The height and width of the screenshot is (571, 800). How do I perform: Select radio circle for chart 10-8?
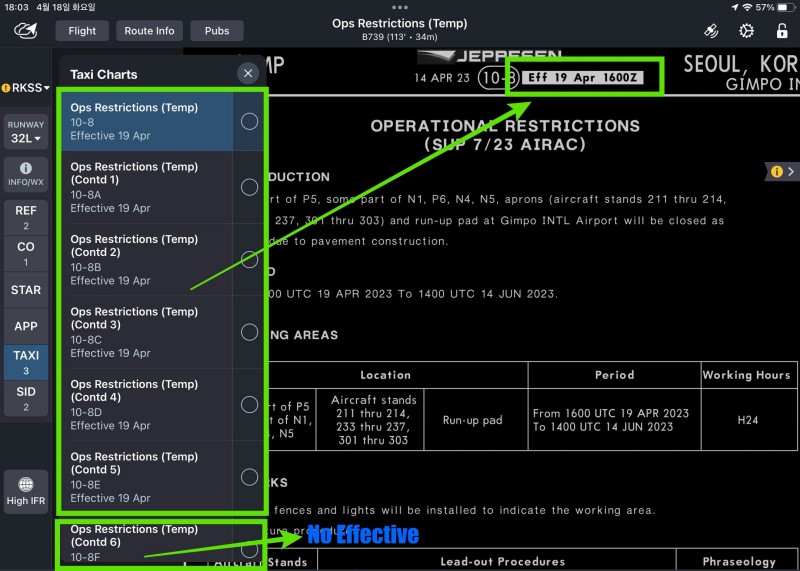(x=249, y=121)
